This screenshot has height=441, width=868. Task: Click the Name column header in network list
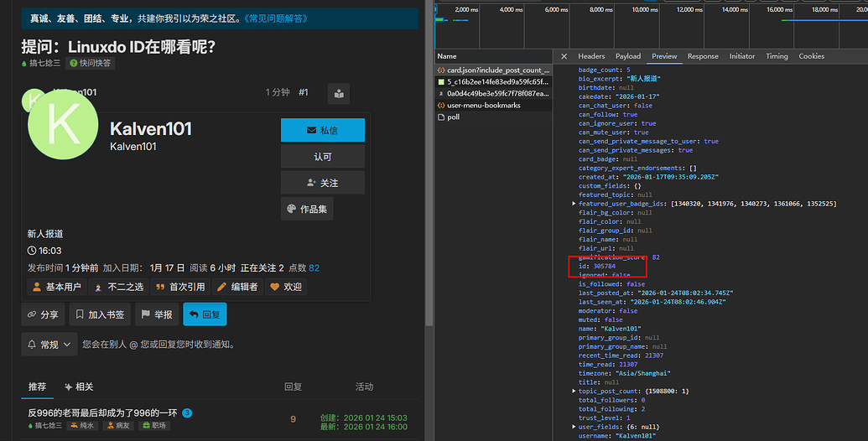(447, 56)
